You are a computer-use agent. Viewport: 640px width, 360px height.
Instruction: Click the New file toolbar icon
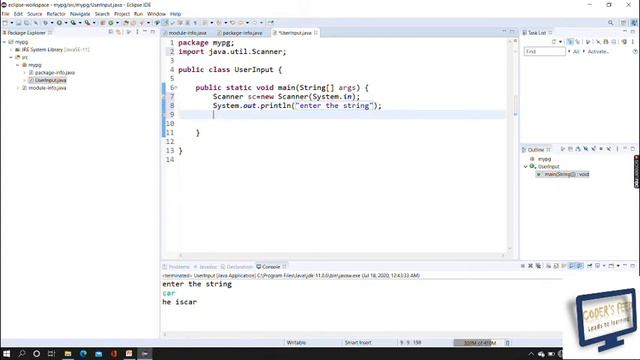(5, 23)
